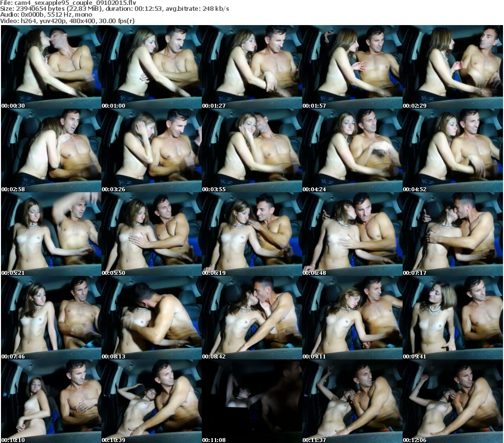Click the frame stamped 00:05:21

coord(51,234)
